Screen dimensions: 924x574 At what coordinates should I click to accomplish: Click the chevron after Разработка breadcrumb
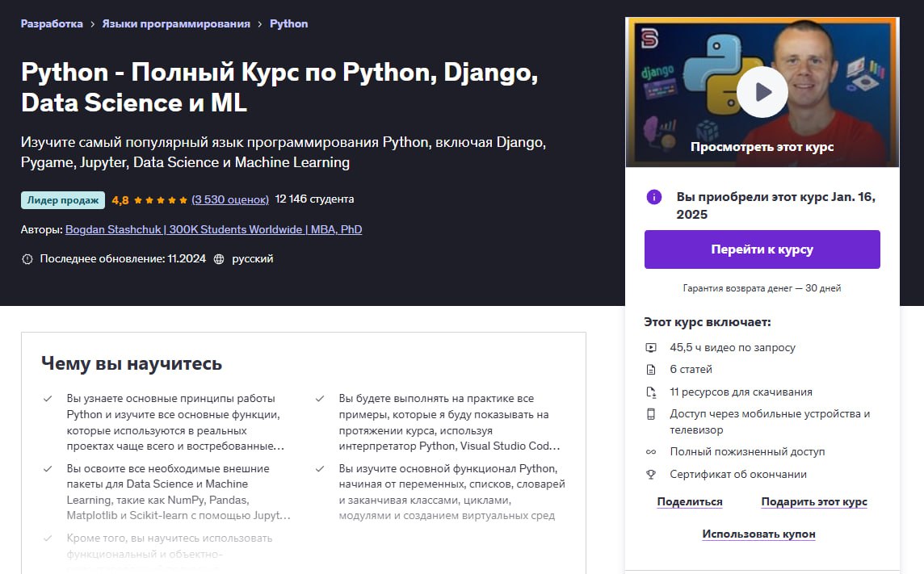tap(93, 24)
